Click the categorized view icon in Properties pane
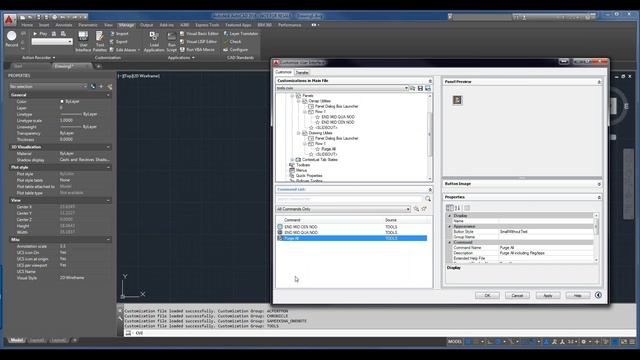640x360 pixels. point(449,208)
